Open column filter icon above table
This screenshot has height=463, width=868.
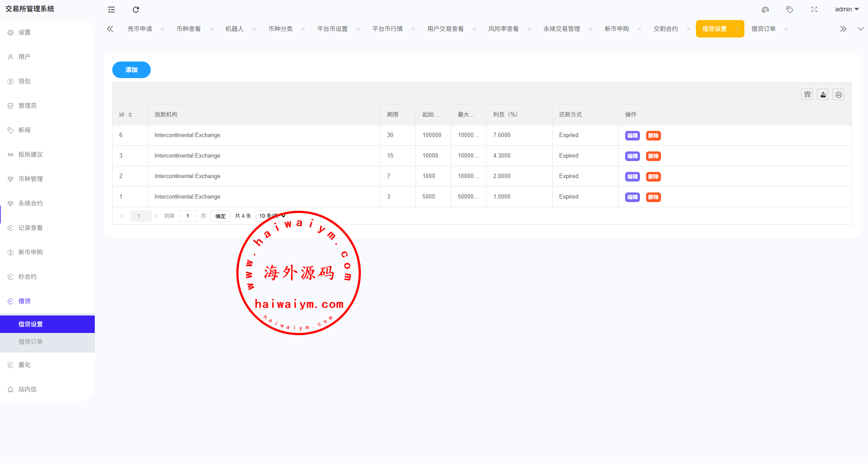807,95
